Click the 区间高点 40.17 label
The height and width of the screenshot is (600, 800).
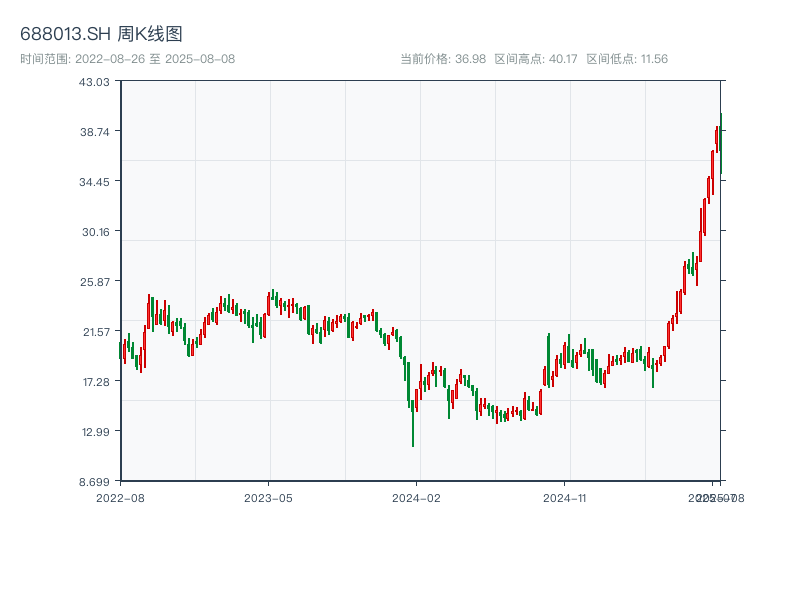536,59
